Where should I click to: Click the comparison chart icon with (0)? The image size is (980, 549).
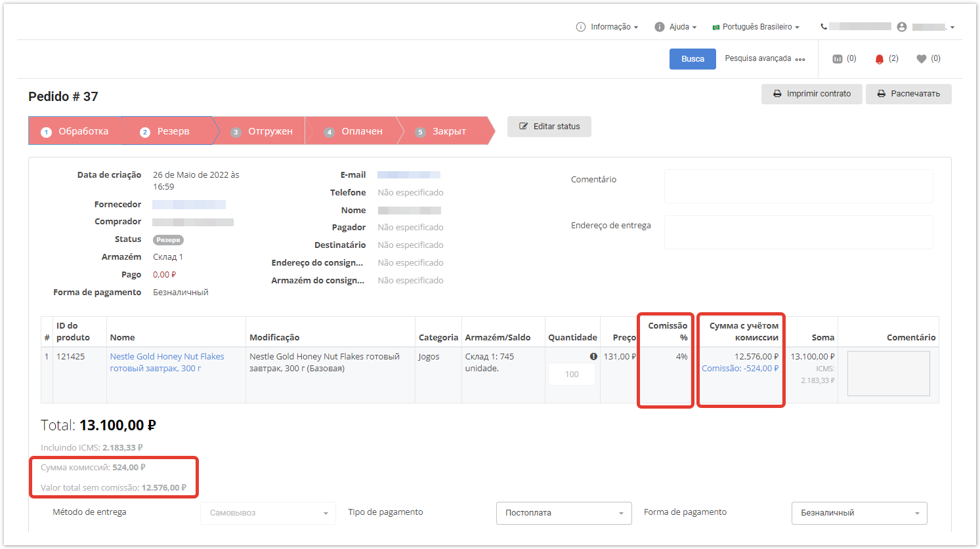click(x=838, y=59)
